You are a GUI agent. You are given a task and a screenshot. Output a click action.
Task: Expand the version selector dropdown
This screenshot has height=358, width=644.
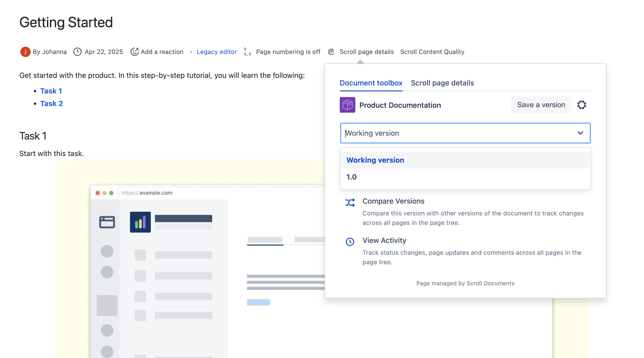580,133
